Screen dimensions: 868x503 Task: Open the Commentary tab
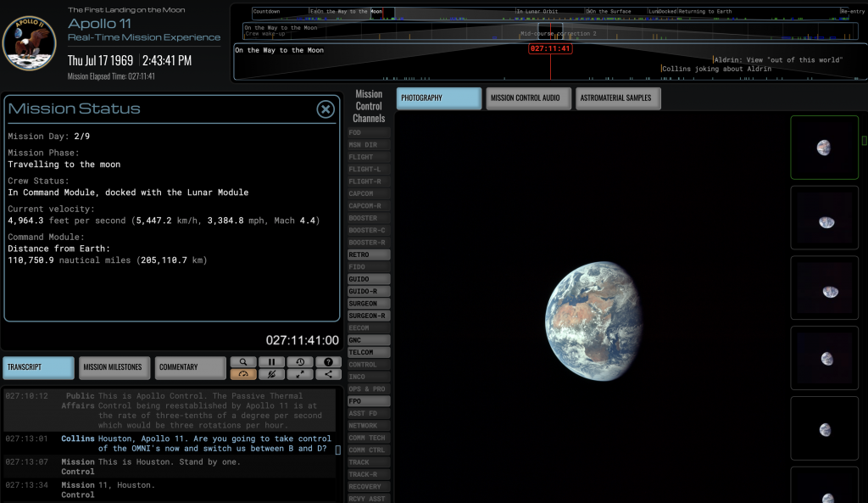190,367
